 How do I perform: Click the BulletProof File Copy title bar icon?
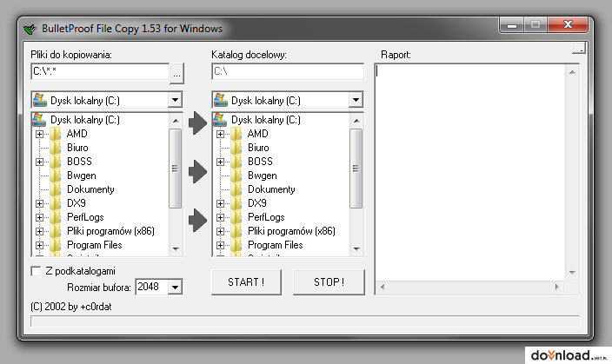[30, 29]
